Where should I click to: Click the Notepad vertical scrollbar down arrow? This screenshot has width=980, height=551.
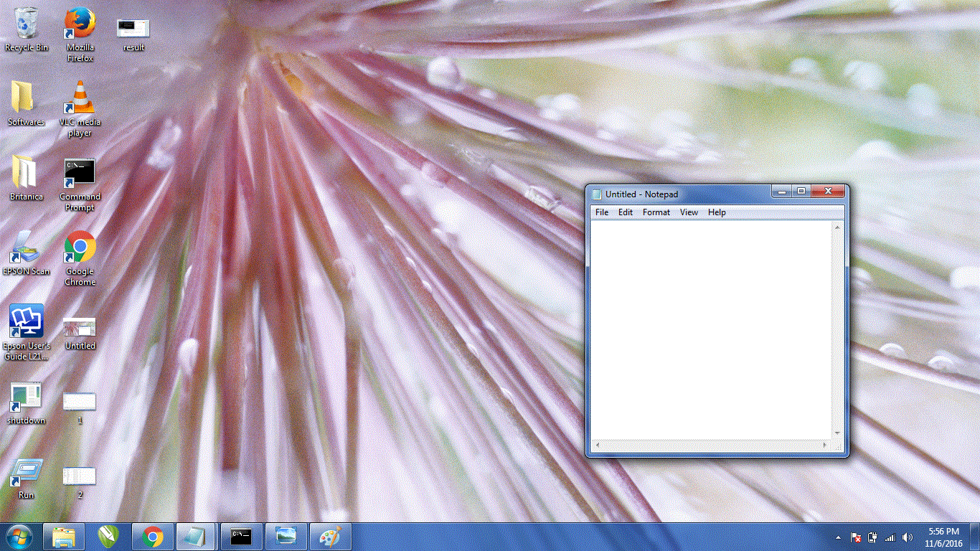point(837,433)
